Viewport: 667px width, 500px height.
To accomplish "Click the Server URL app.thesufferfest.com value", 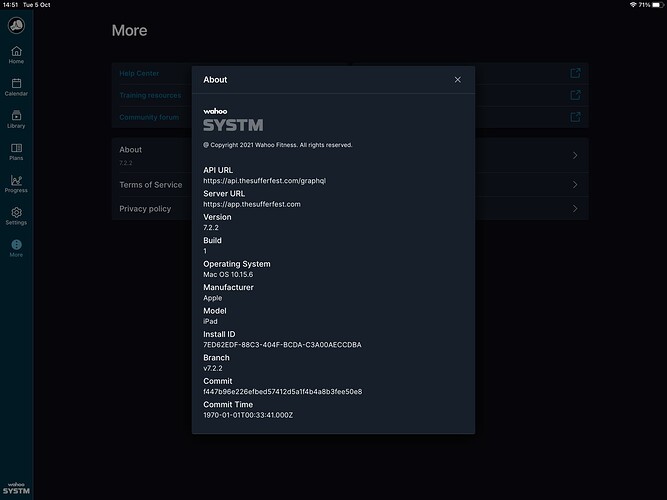I will pos(252,204).
